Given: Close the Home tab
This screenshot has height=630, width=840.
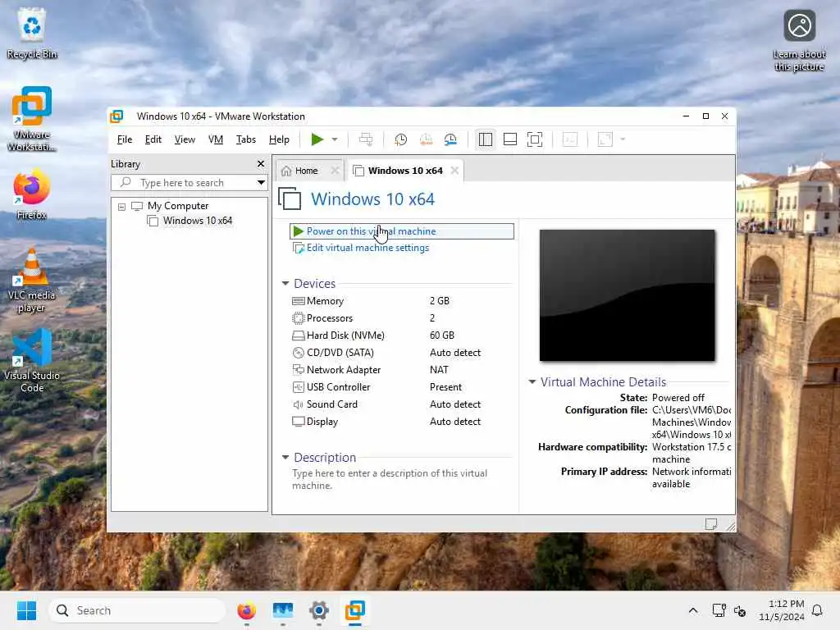Looking at the screenshot, I should (x=336, y=171).
